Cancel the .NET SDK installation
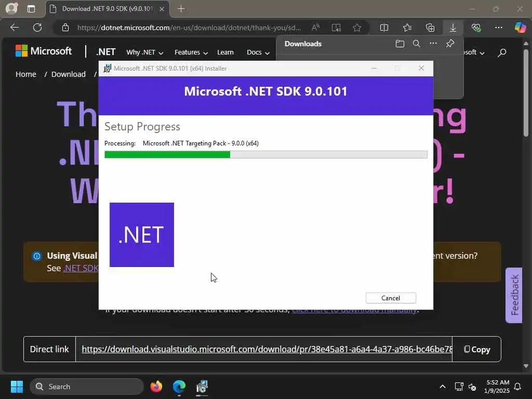Image resolution: width=532 pixels, height=399 pixels. point(391,298)
